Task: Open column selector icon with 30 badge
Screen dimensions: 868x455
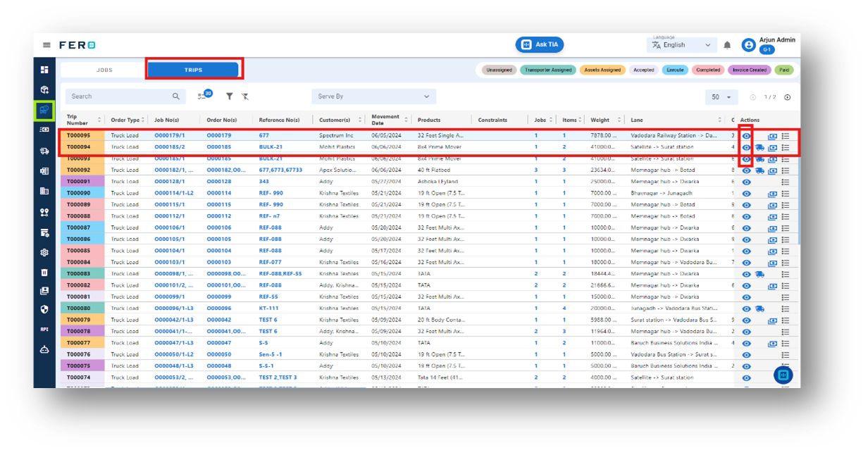Action: (x=204, y=95)
